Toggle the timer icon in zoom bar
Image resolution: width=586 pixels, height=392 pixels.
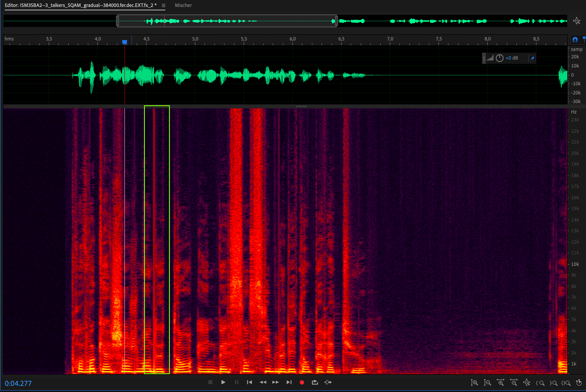click(x=579, y=382)
